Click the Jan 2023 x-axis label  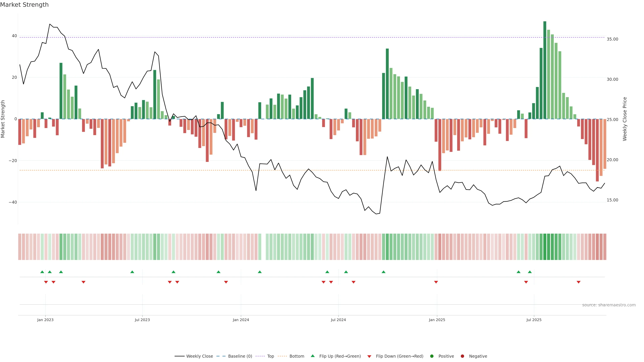[x=45, y=320]
